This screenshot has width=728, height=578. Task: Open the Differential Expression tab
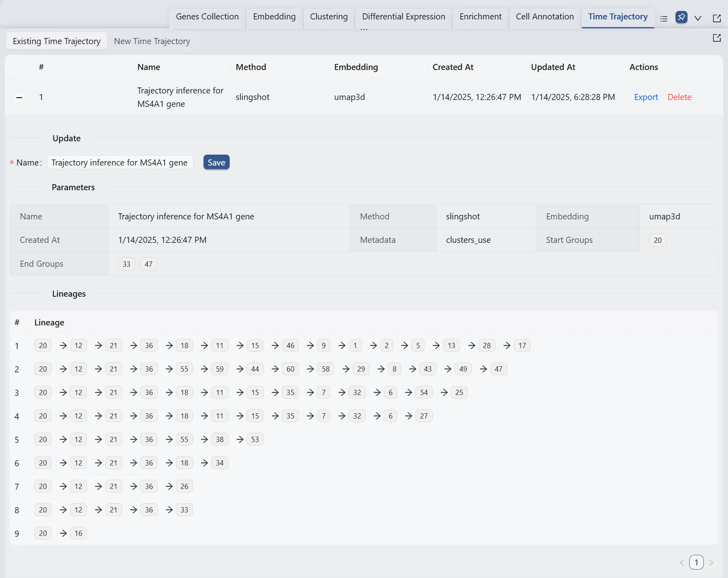pyautogui.click(x=403, y=17)
